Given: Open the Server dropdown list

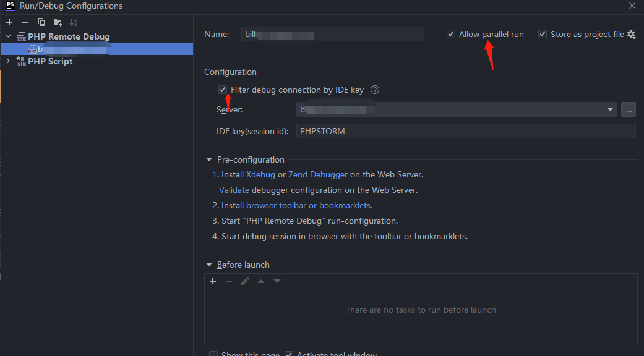Looking at the screenshot, I should [x=610, y=109].
